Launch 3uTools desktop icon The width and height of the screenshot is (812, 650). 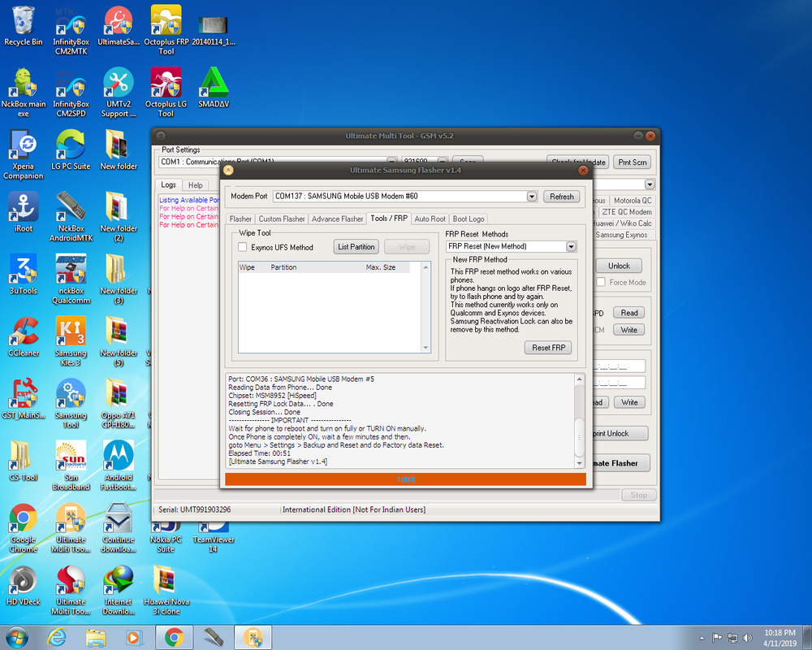tap(24, 274)
